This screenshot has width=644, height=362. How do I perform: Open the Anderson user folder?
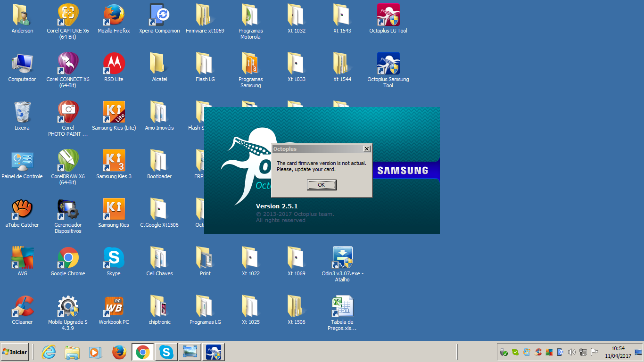pyautogui.click(x=22, y=19)
